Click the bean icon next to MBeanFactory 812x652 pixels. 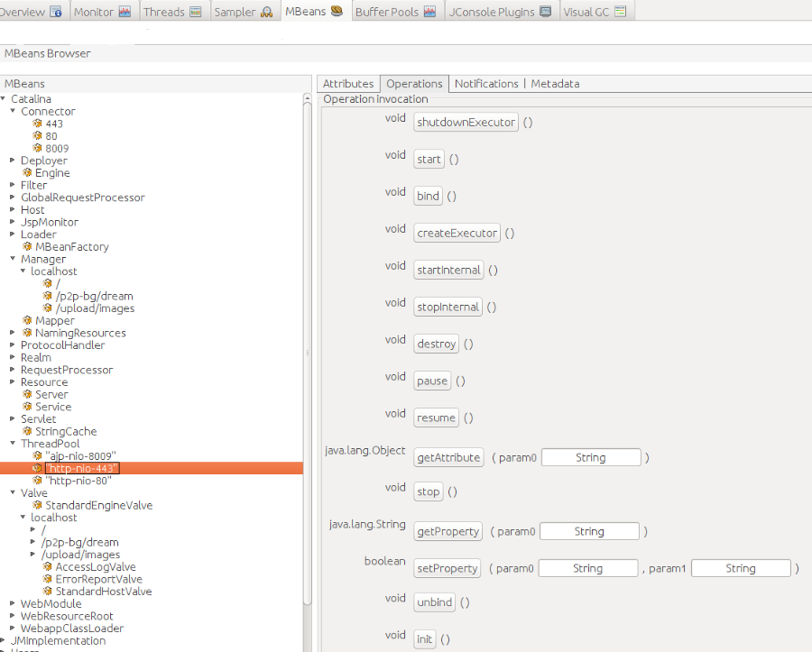28,246
